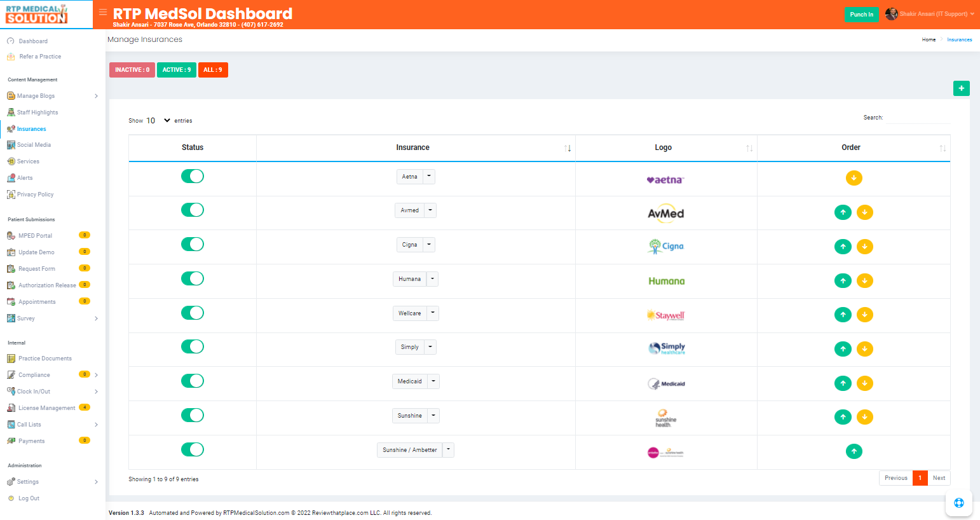This screenshot has width=980, height=520.
Task: Add a new insurance with plus button
Action: click(961, 88)
